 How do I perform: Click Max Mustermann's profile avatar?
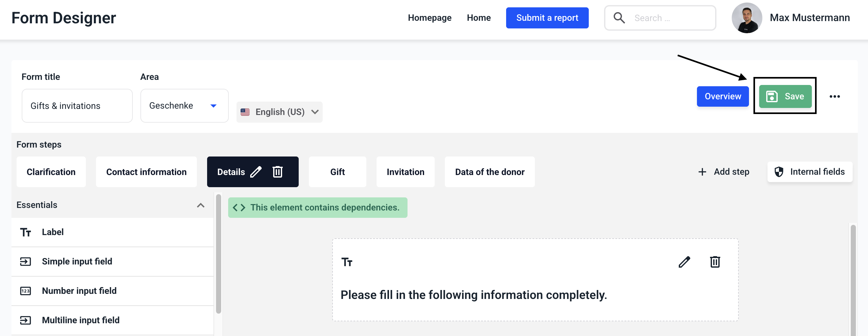pyautogui.click(x=746, y=18)
